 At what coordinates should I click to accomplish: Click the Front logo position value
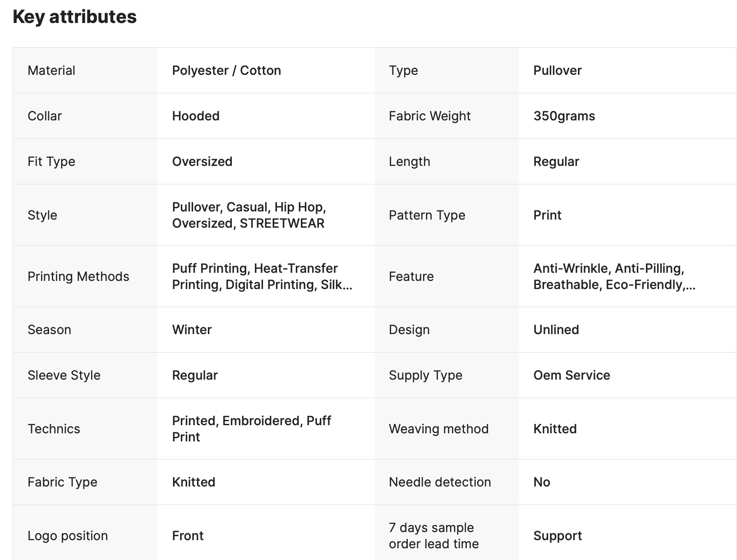188,536
